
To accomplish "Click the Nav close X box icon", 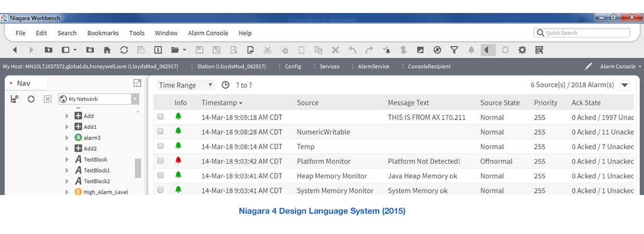I will [47, 99].
